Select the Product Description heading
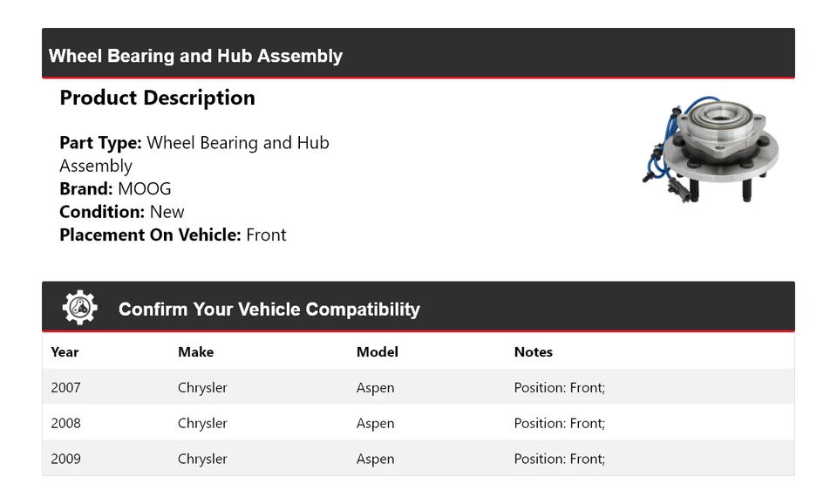This screenshot has width=837, height=504. click(x=157, y=98)
